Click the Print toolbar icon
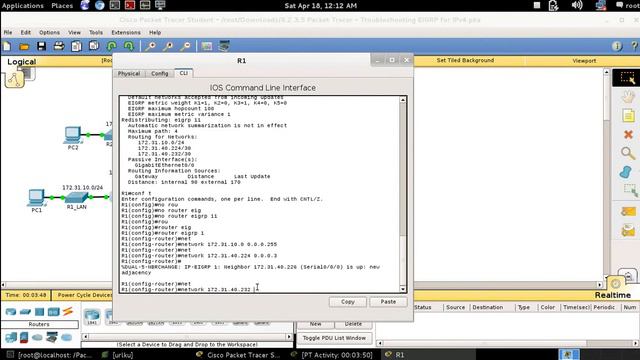This screenshot has width=640, height=360. click(x=59, y=46)
